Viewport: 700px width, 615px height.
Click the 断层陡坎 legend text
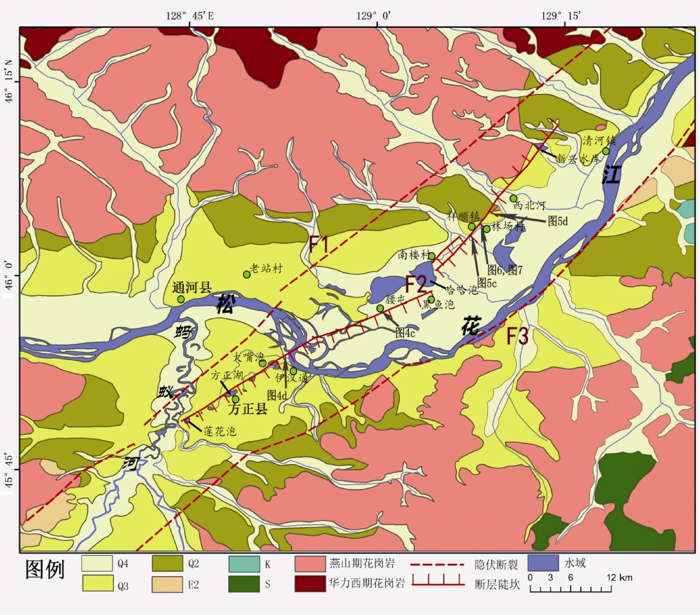coord(497,584)
